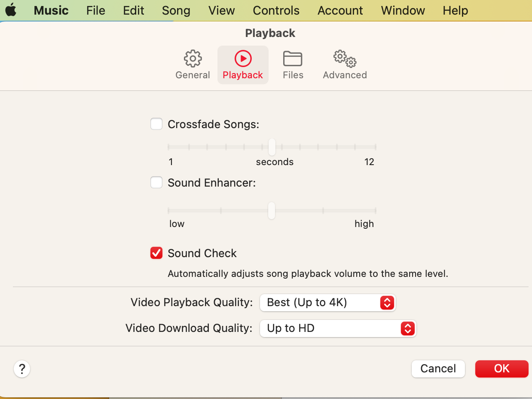The height and width of the screenshot is (399, 532).
Task: Open the Files folder tab
Action: pos(293,65)
